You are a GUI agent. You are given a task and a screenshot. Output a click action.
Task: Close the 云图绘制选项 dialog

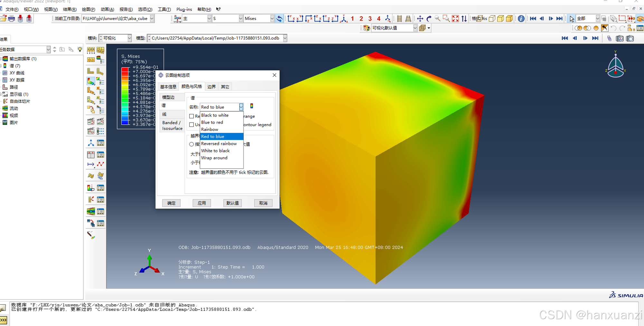coord(274,75)
